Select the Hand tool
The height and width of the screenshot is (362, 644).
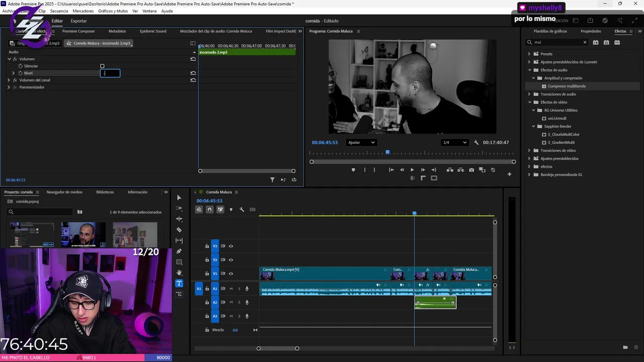coord(179,273)
